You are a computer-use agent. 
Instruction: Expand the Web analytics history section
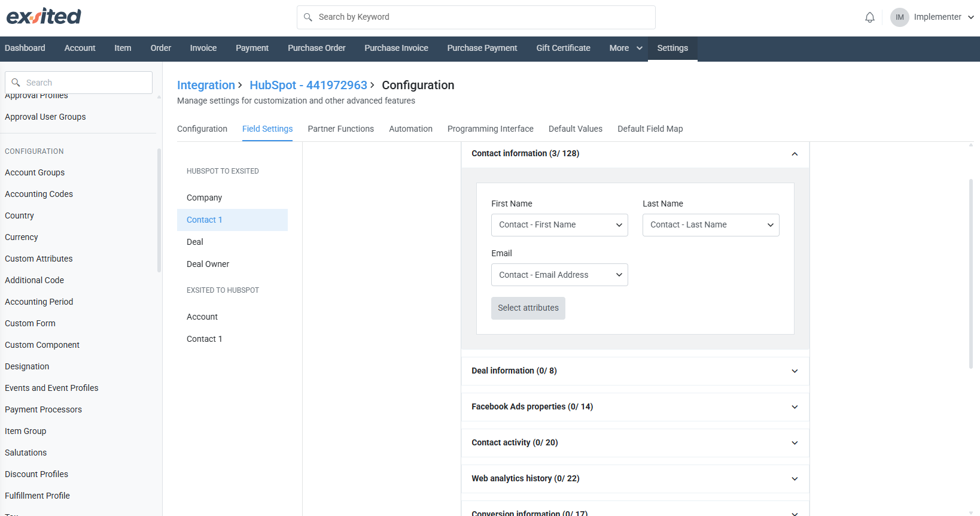[635, 478]
